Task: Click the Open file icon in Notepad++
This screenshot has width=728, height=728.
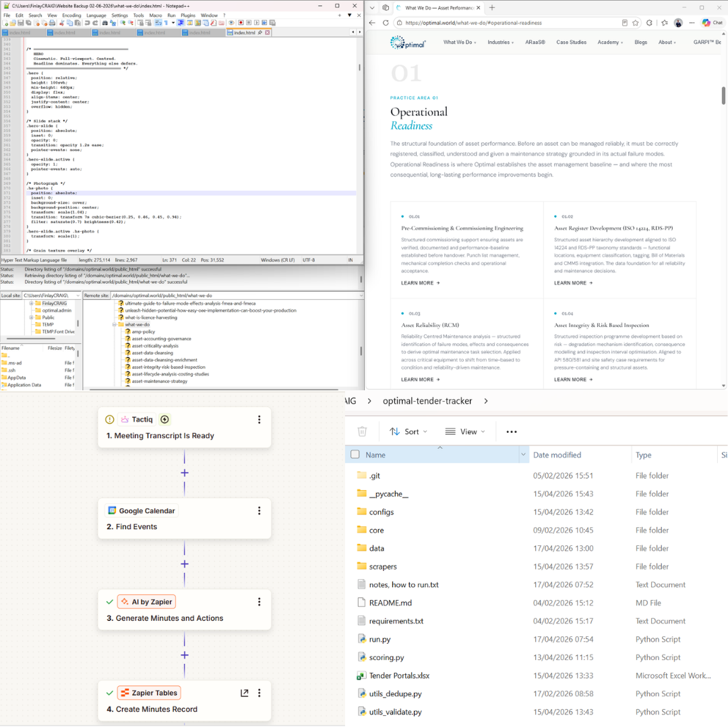Action: 13,23
